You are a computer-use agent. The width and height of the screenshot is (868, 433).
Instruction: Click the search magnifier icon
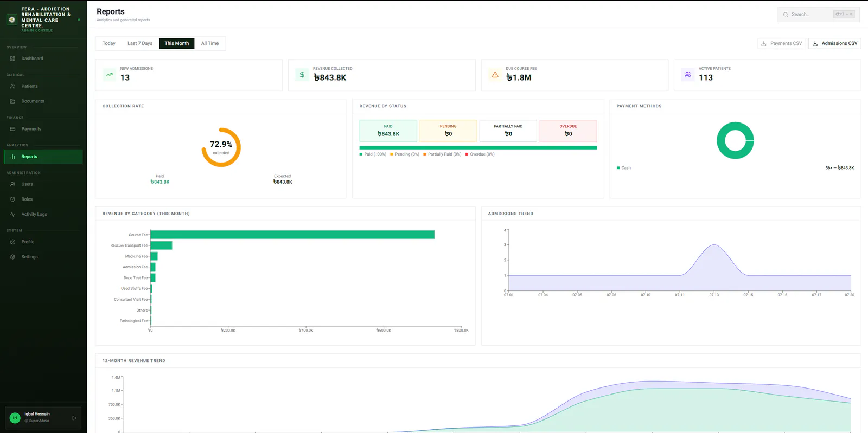pos(786,15)
